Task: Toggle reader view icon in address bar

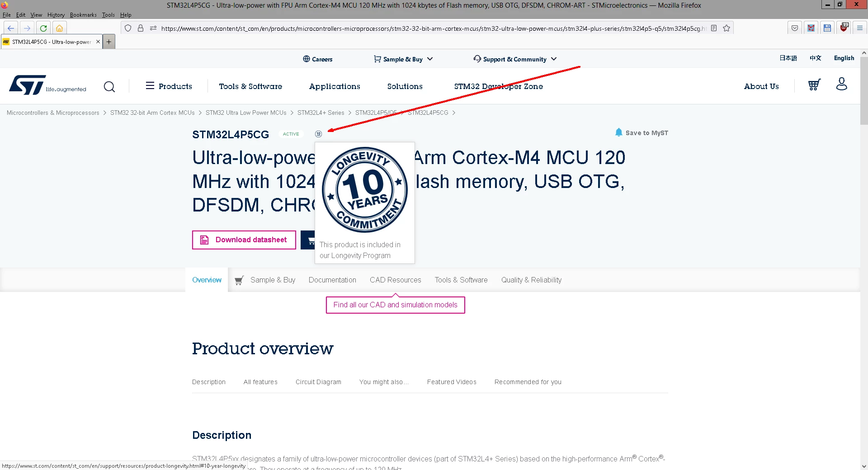Action: point(714,28)
